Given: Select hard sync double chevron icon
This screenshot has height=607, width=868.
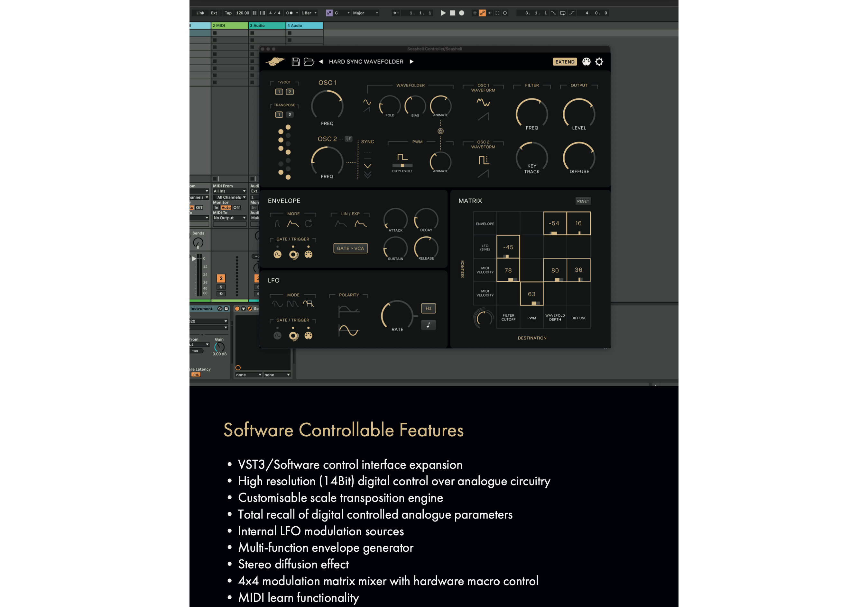Looking at the screenshot, I should [x=367, y=175].
